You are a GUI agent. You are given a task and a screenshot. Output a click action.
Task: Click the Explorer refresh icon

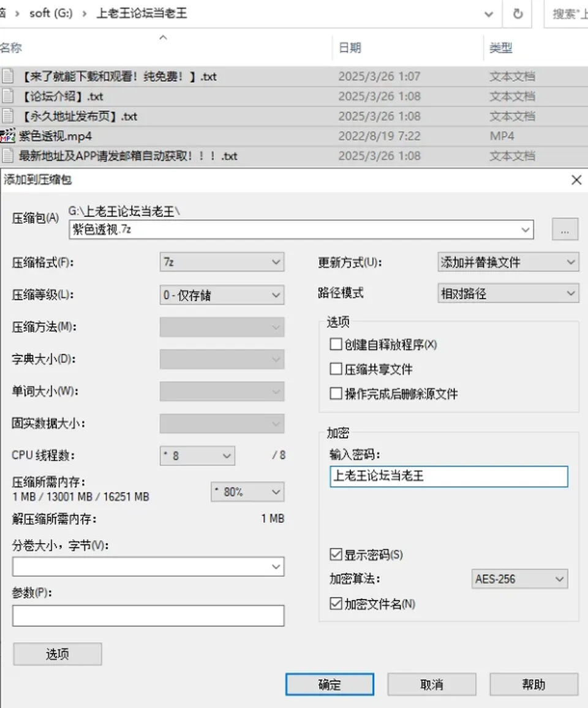518,14
